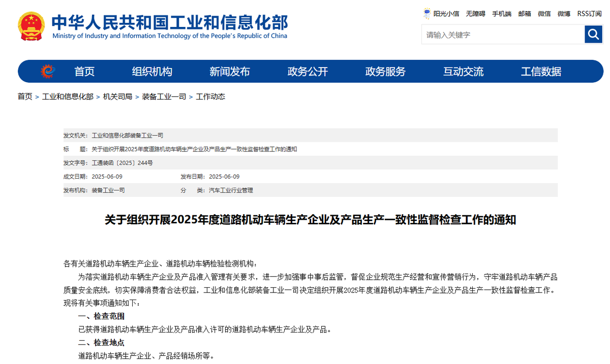Open the 微信 link in top bar
Image resolution: width=610 pixels, height=364 pixels.
point(544,14)
